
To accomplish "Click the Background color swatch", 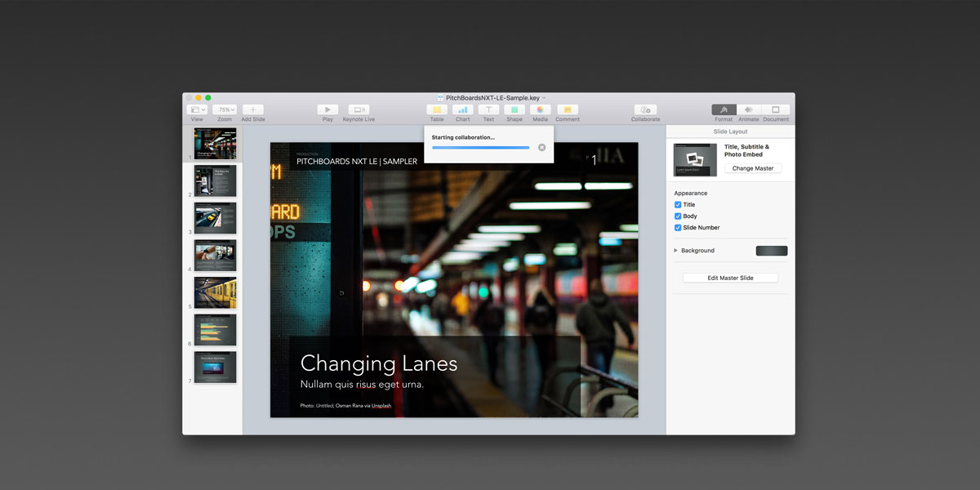I will click(x=771, y=251).
